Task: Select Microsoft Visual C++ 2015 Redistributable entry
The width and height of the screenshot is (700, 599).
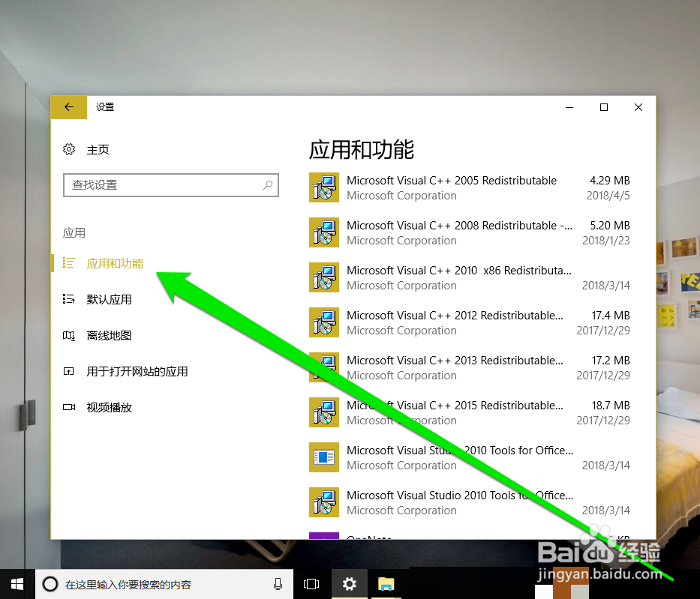Action: (469, 412)
